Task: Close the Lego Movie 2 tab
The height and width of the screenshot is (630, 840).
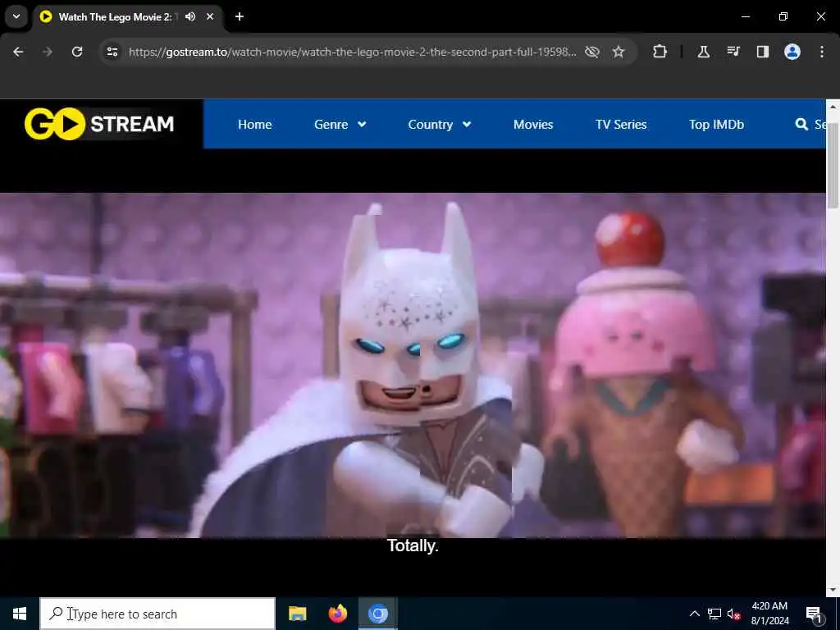Action: tap(210, 16)
